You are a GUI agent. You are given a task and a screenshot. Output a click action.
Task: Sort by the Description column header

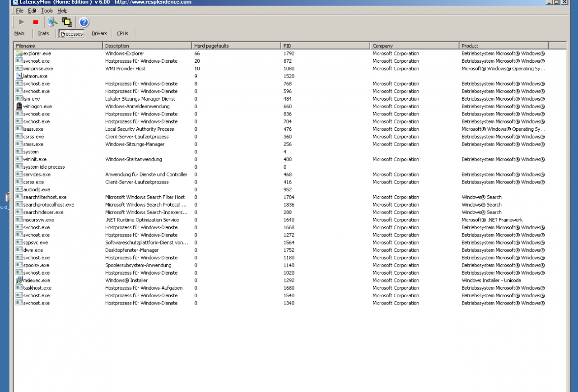click(147, 46)
